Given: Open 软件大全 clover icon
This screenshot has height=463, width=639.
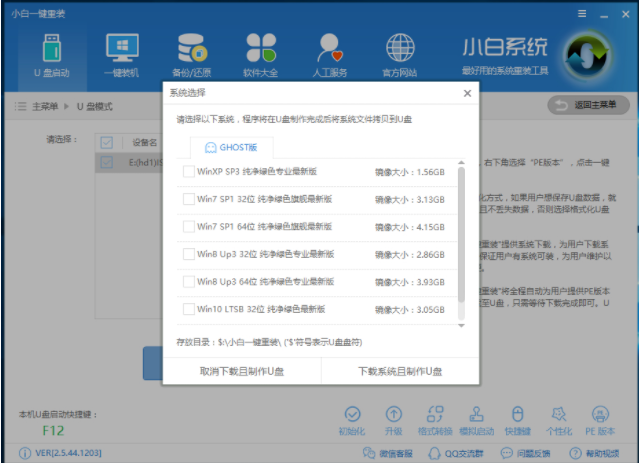Looking at the screenshot, I should tap(260, 51).
